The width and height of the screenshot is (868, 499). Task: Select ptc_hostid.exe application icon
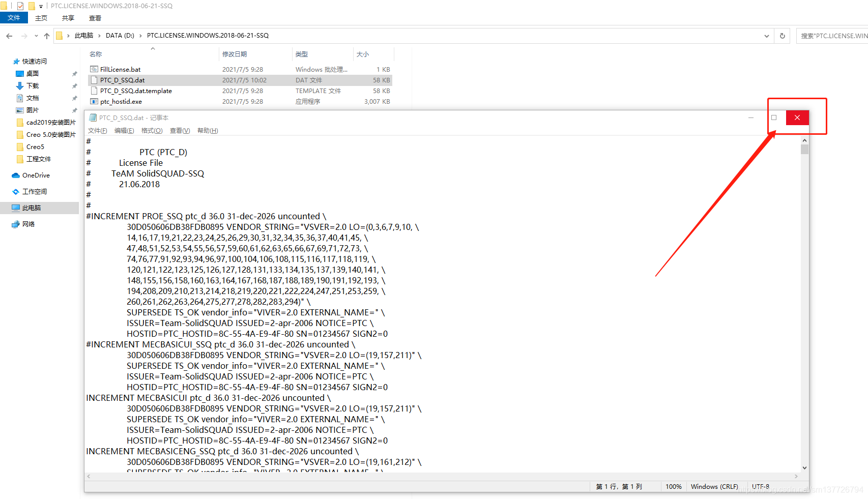coord(94,101)
